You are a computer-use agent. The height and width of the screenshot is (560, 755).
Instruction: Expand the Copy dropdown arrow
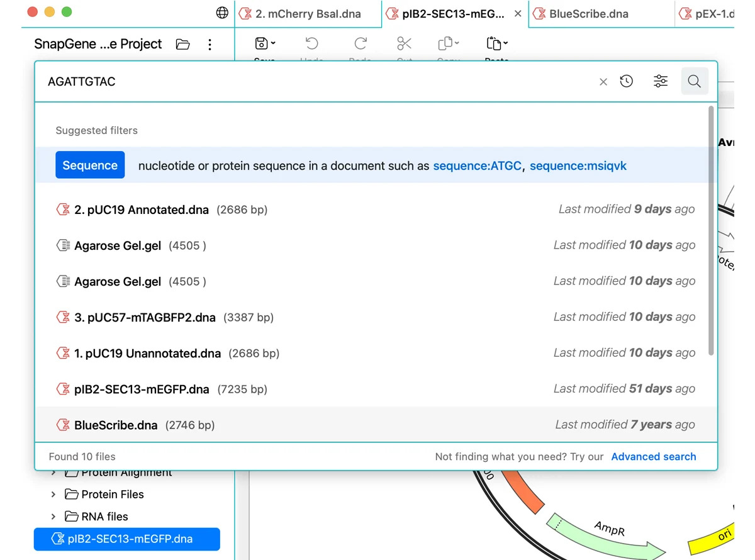[x=457, y=43]
